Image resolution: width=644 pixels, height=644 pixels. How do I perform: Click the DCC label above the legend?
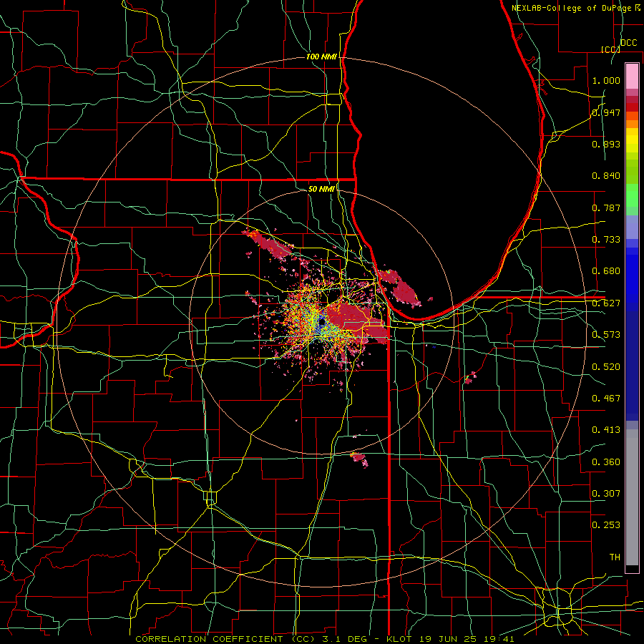coord(628,43)
